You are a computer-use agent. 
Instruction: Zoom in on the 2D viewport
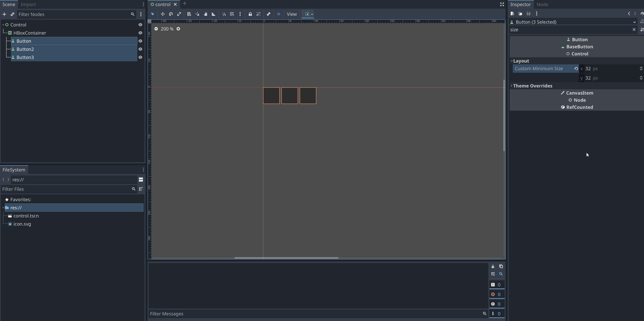point(178,29)
